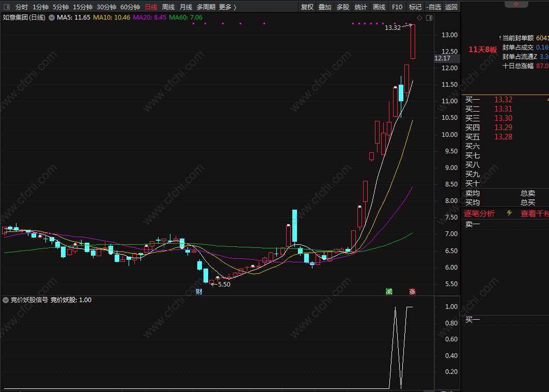
Task: Click the diamond icon at chart top-right
Action: pos(419,18)
